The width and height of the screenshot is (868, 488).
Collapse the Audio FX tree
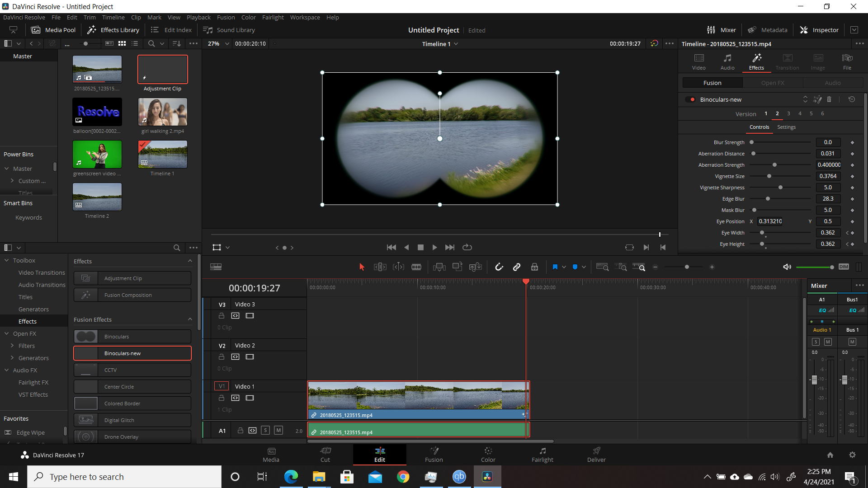7,370
